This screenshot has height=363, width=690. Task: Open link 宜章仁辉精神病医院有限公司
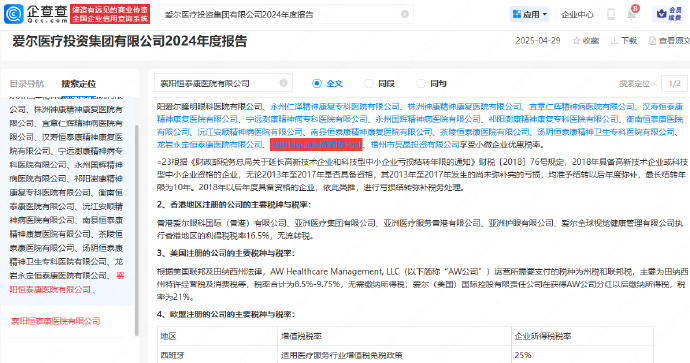coord(582,106)
